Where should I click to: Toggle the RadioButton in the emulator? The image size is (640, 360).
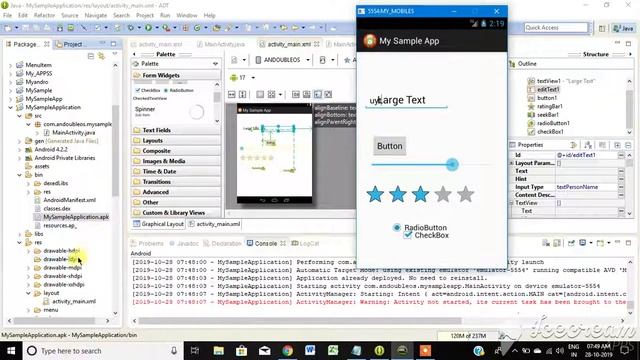tap(420, 227)
